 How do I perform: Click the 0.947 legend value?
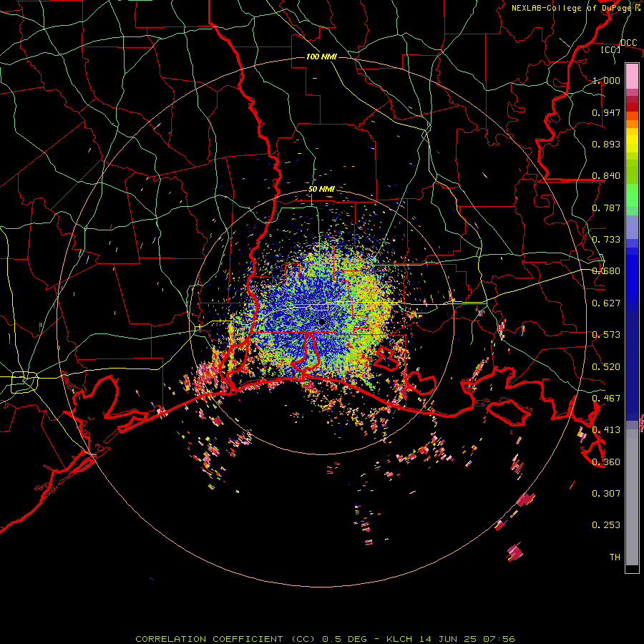click(606, 112)
